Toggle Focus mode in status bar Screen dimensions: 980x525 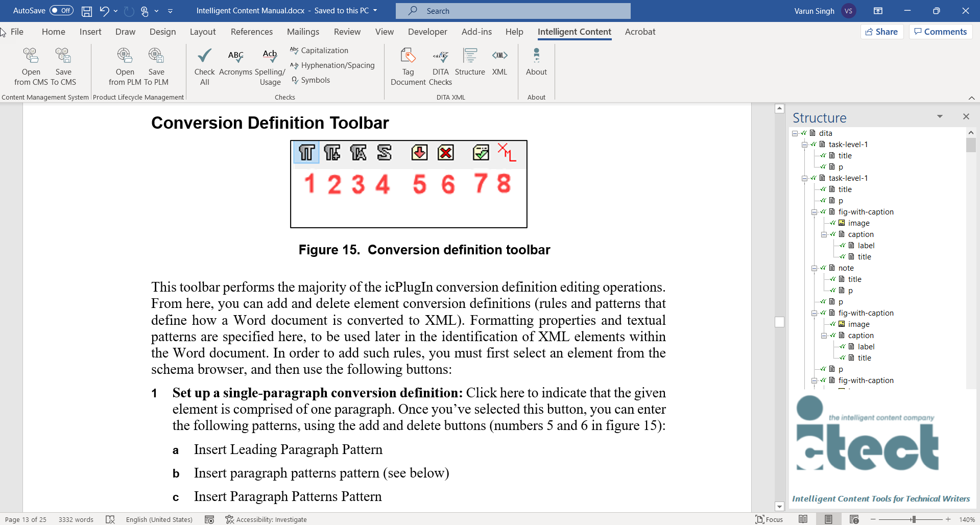[x=769, y=519]
